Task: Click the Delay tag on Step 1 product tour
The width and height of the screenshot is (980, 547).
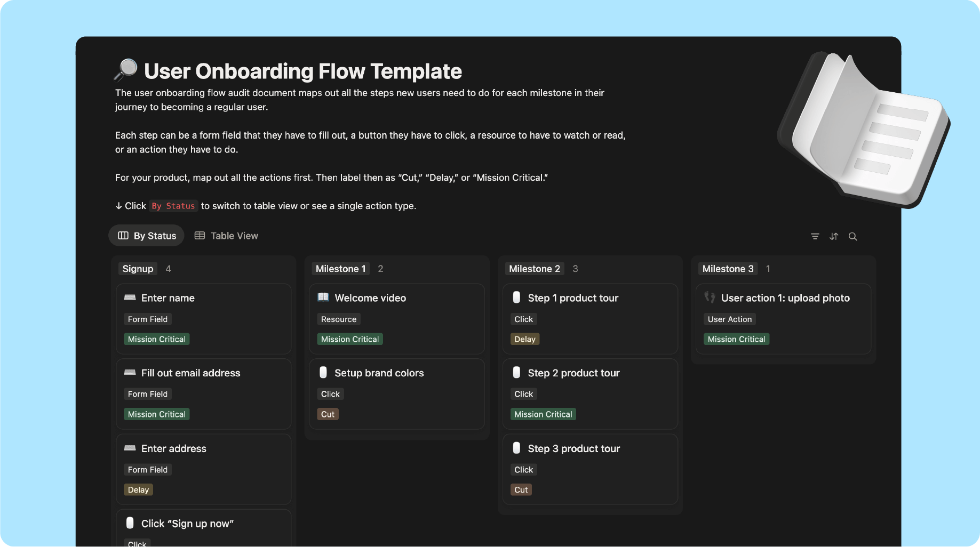Action: (524, 339)
